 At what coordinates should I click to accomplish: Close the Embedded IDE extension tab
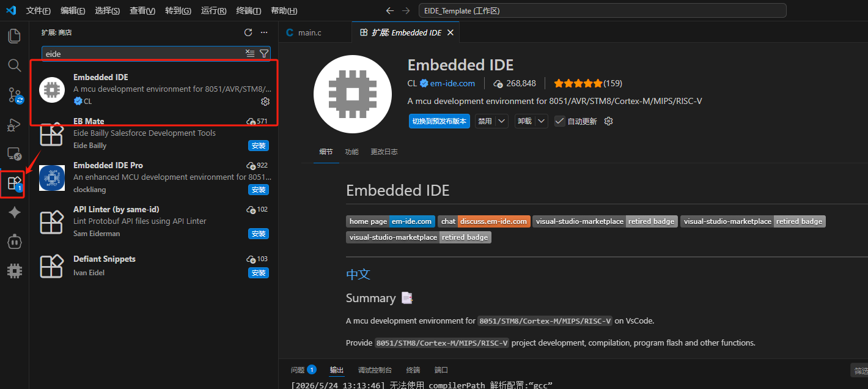(x=451, y=32)
